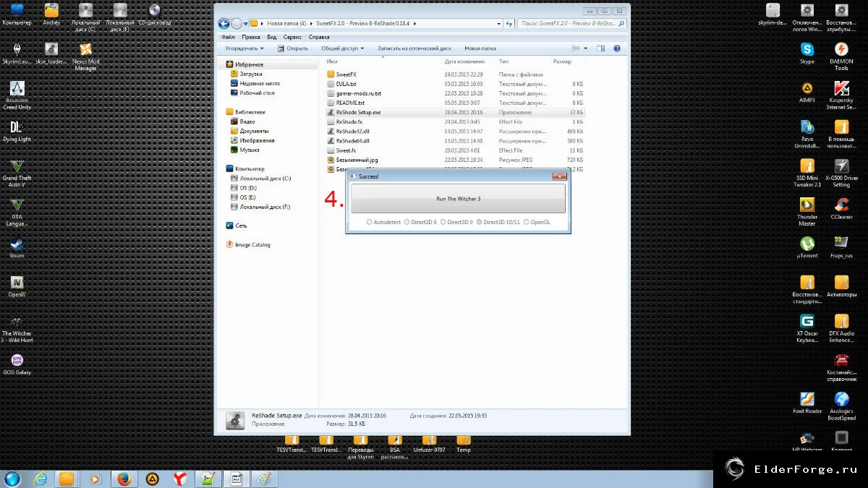Select the README.txt file
This screenshot has width=868, height=488.
pyautogui.click(x=455, y=103)
